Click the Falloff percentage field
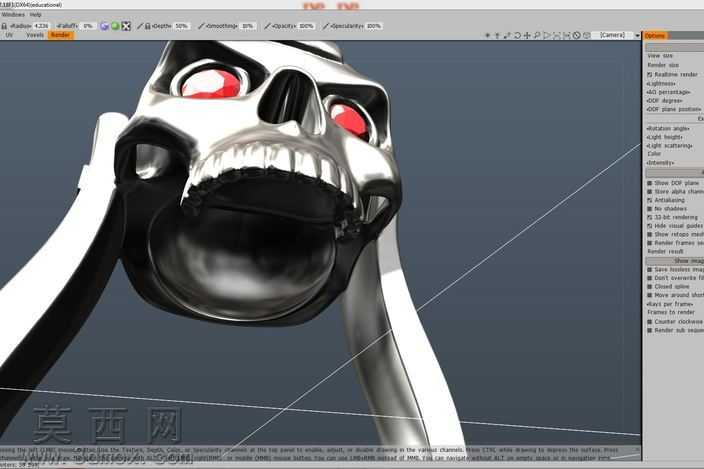 click(88, 26)
